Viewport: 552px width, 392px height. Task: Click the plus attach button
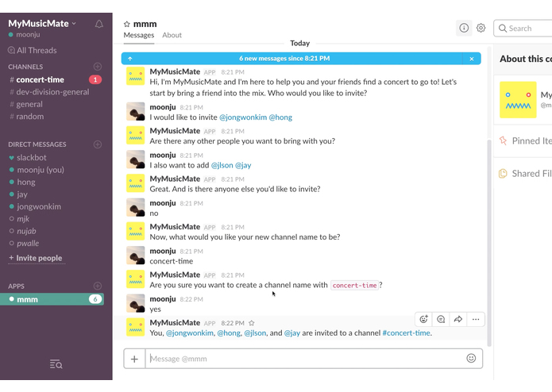click(134, 359)
